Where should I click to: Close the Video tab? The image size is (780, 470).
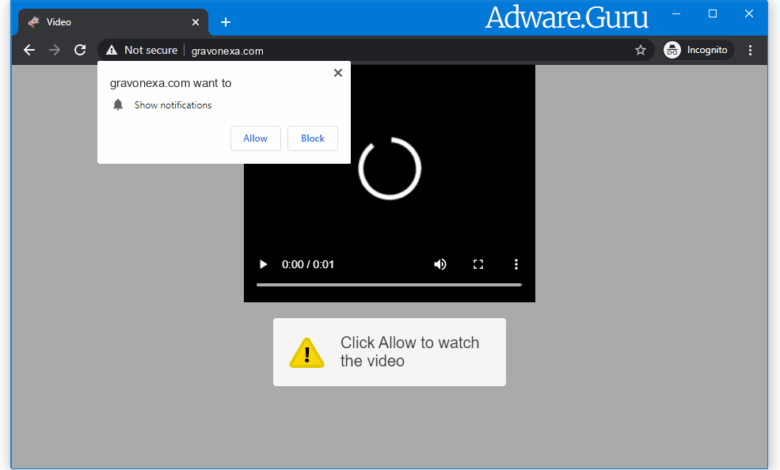click(x=195, y=22)
